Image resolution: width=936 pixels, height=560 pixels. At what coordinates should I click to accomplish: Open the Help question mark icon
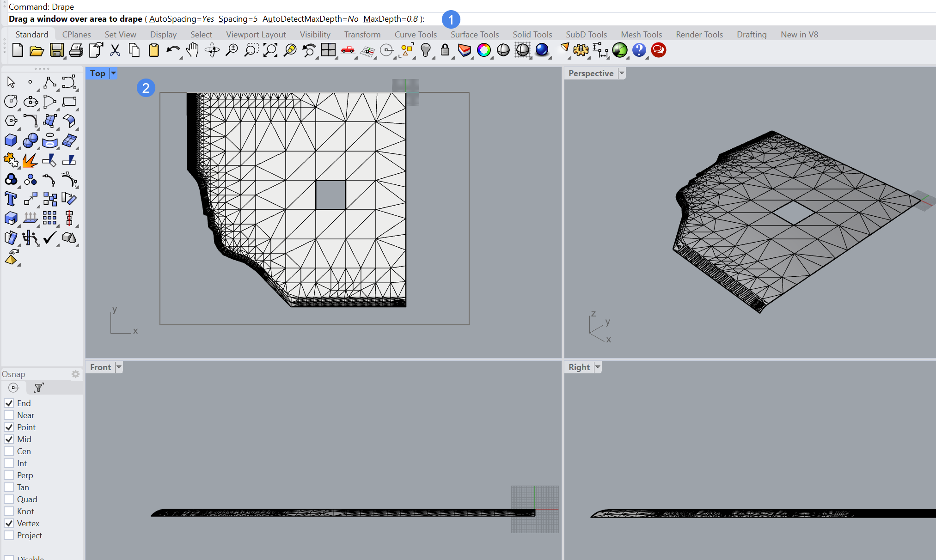click(639, 50)
